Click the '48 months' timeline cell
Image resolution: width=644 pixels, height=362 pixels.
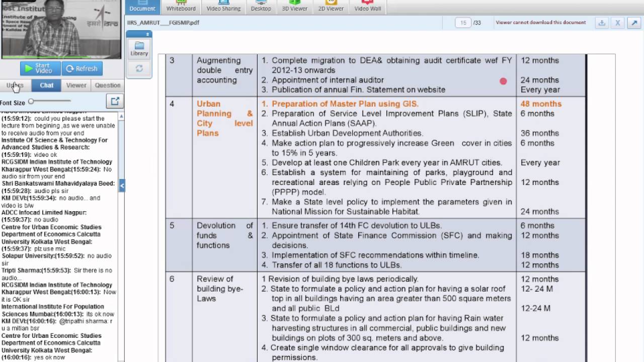541,104
